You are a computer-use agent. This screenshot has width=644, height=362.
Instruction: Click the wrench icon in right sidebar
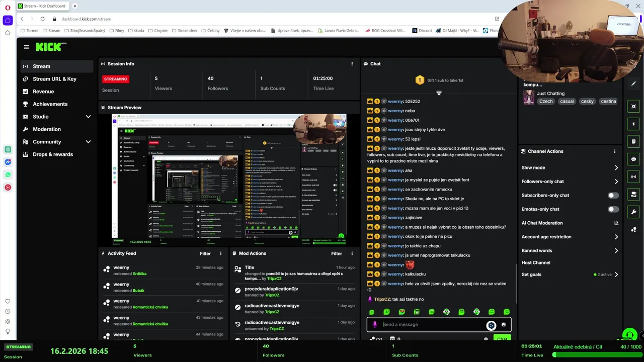(x=633, y=212)
